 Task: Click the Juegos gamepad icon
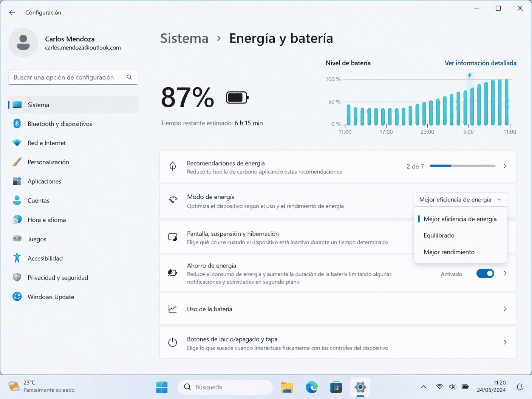17,239
